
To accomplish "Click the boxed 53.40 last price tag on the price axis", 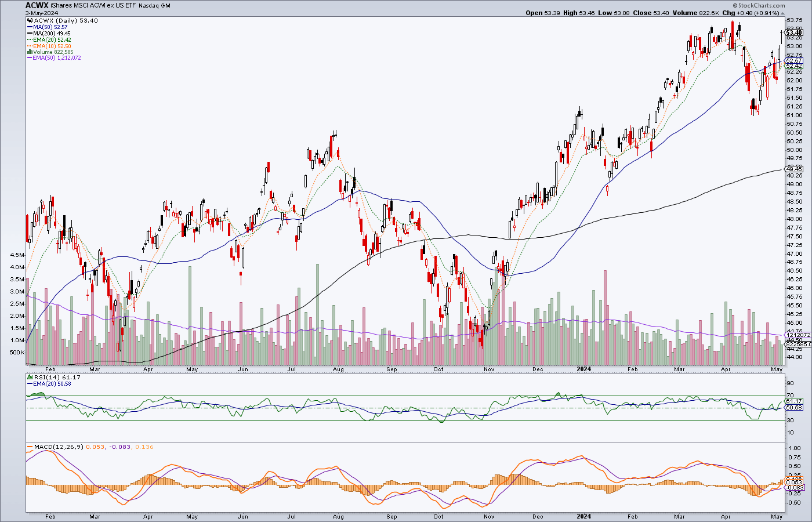I will (794, 32).
